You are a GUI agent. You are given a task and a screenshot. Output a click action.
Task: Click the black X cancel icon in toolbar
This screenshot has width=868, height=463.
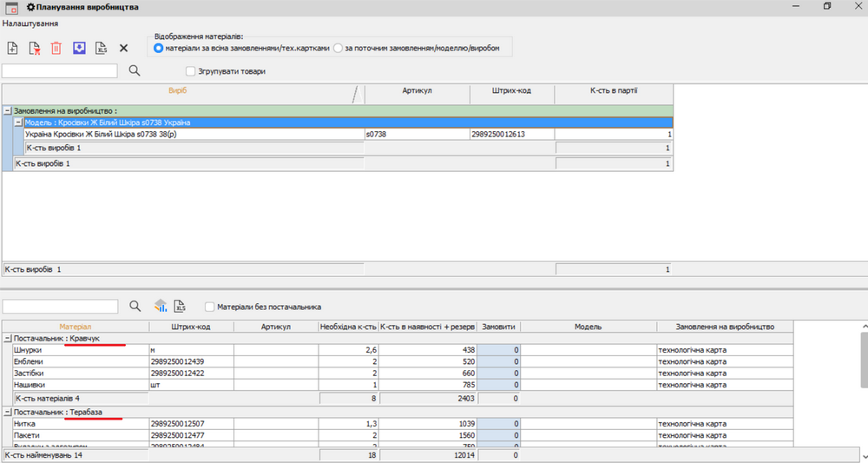(x=123, y=49)
